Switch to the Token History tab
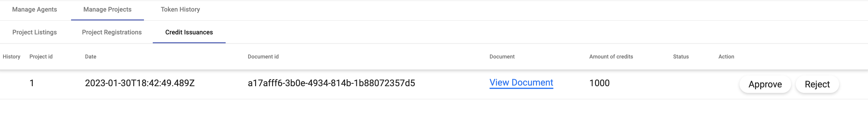Screen dimensions: 868x134 [x=180, y=9]
